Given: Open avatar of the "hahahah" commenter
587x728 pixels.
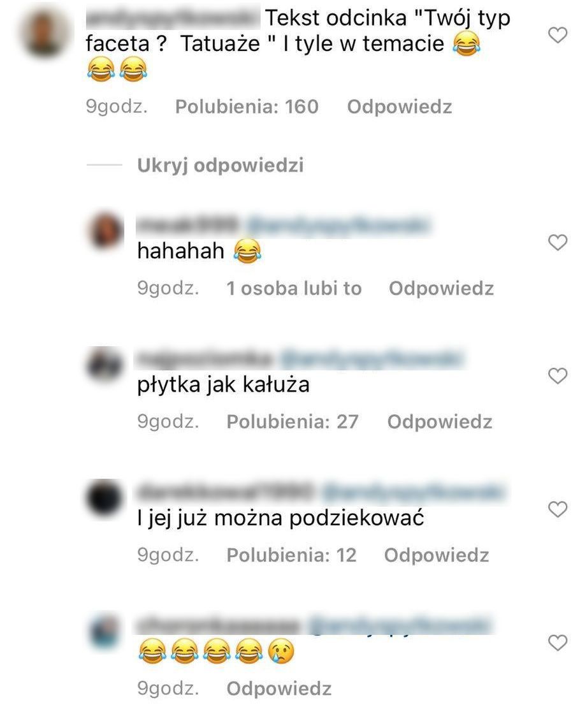Looking at the screenshot, I should [x=105, y=231].
